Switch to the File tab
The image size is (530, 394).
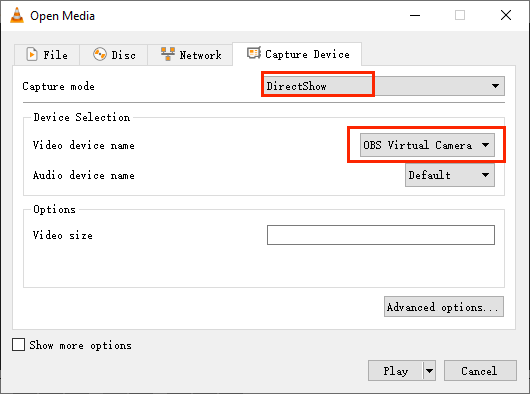[47, 54]
